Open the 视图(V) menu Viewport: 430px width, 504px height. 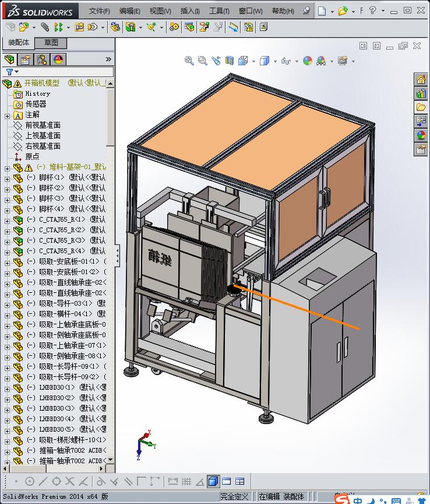[x=160, y=11]
